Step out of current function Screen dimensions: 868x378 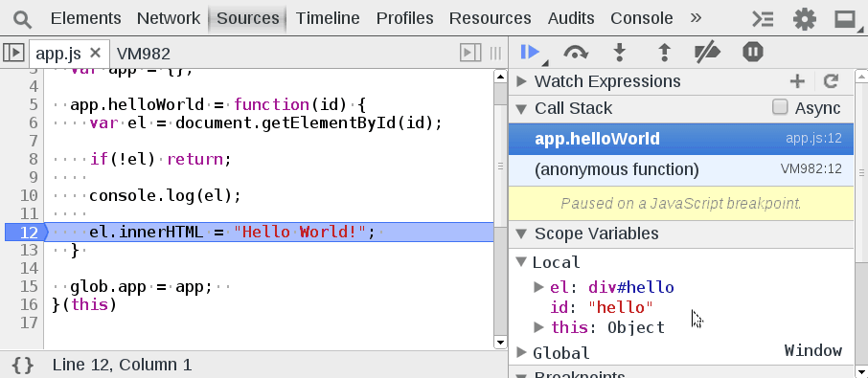pyautogui.click(x=664, y=53)
